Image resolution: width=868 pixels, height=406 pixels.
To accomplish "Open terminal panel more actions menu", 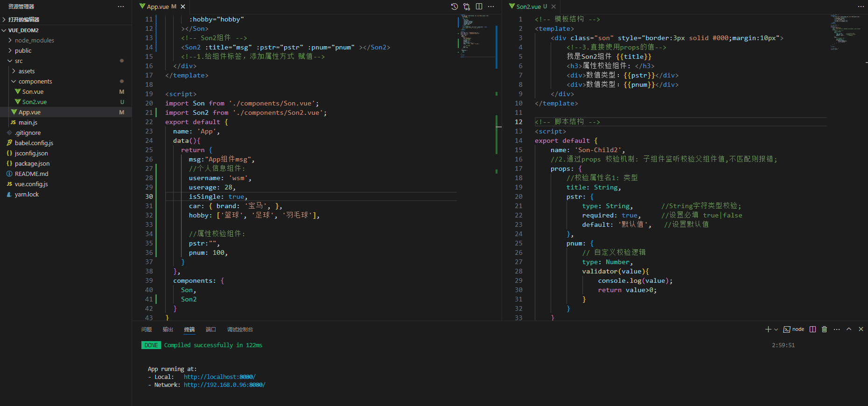I will tap(837, 329).
